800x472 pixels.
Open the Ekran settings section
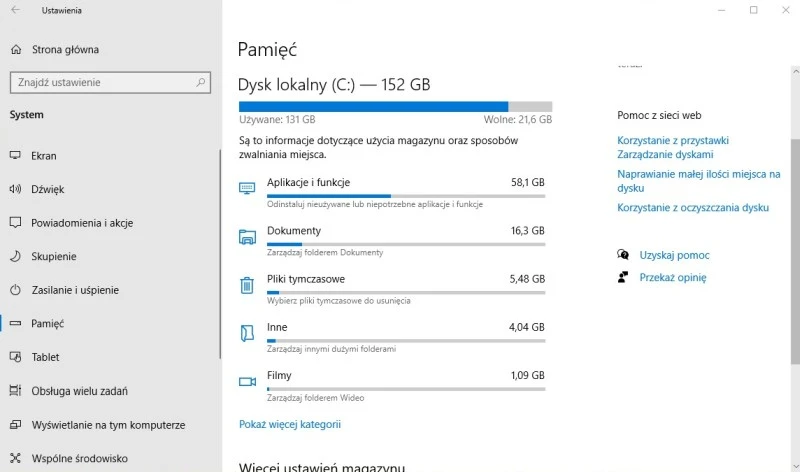[x=44, y=156]
